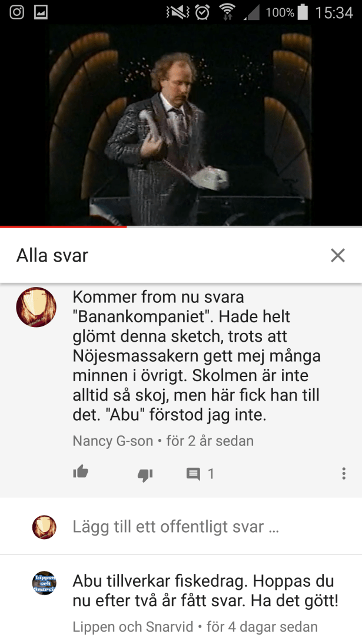362x644 pixels.
Task: Open the image notification icon in status bar
Action: pos(41,12)
